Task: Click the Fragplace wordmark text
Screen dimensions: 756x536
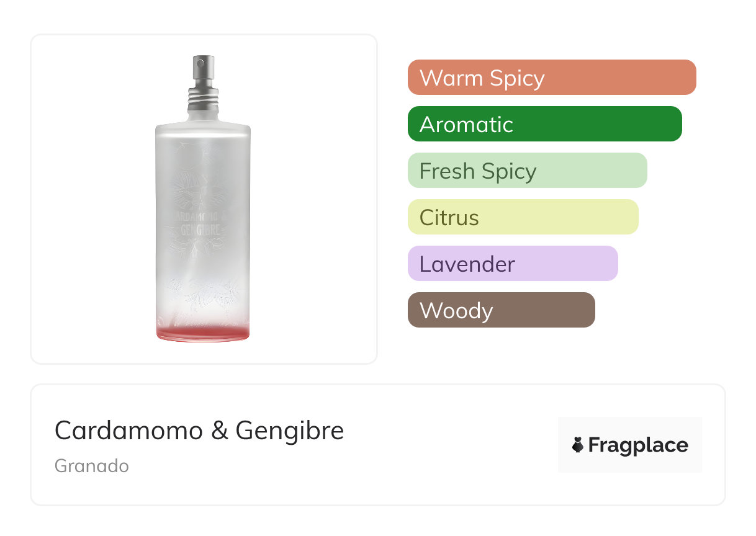Action: click(x=638, y=445)
